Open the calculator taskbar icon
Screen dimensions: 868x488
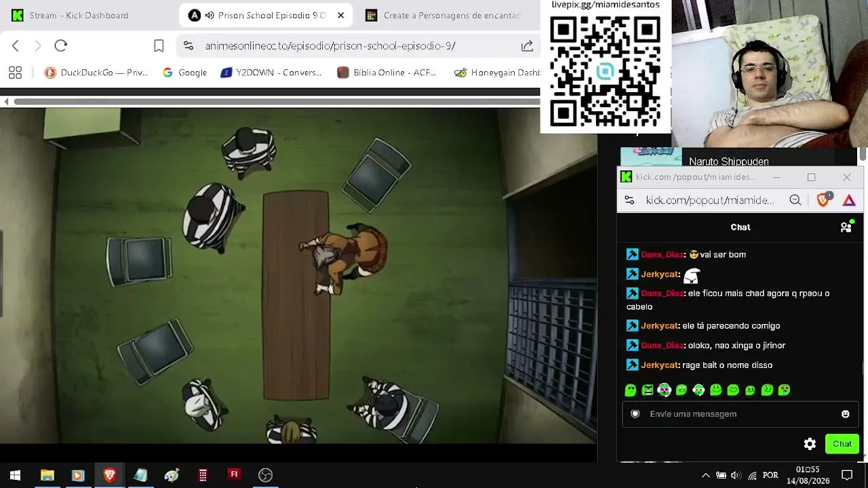pyautogui.click(x=203, y=475)
